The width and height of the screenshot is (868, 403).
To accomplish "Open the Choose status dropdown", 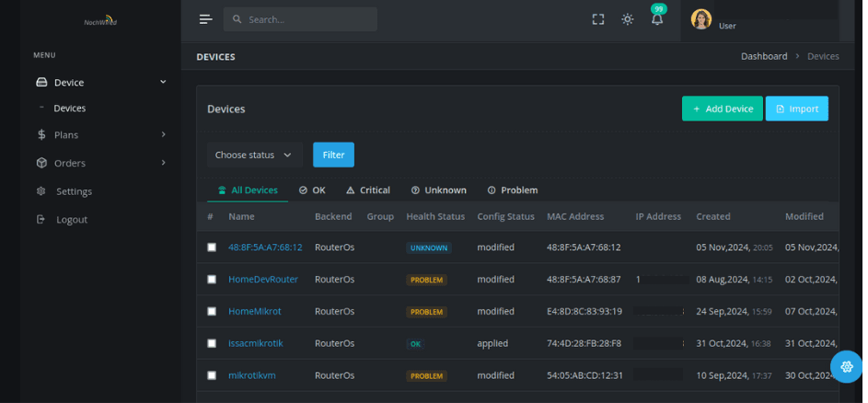I will coord(255,155).
